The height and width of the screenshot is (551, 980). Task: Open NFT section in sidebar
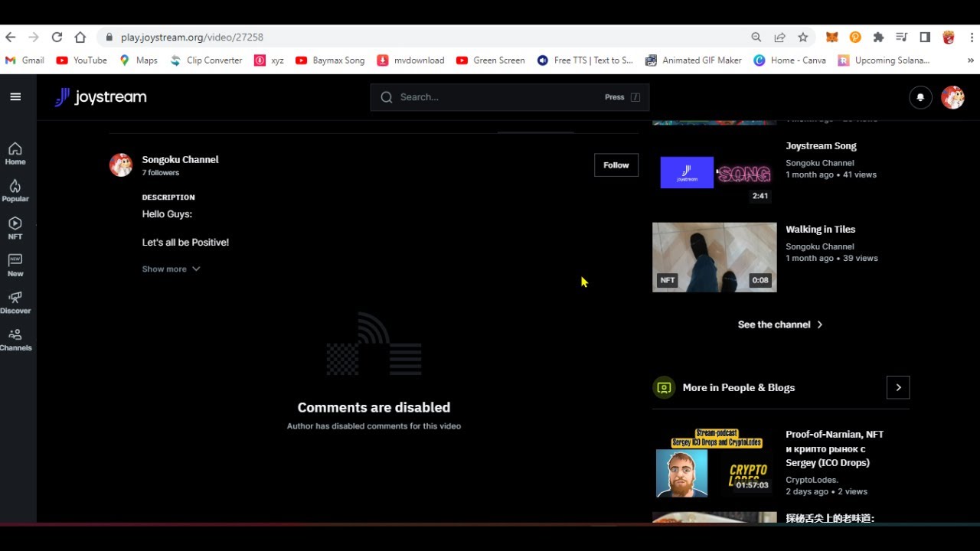tap(15, 229)
